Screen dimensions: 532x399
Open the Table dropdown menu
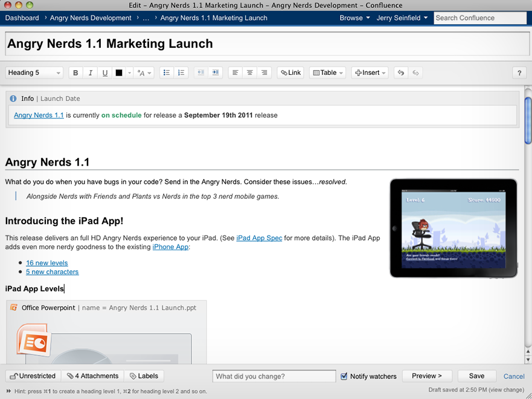pos(327,73)
